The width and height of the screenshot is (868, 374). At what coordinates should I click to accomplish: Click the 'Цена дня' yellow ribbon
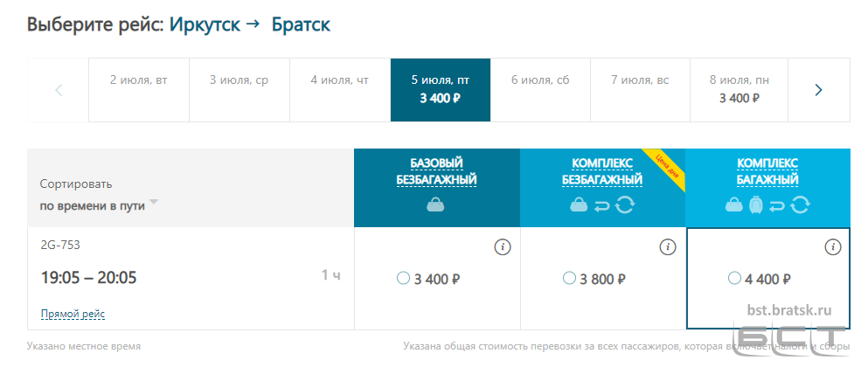[x=667, y=168]
